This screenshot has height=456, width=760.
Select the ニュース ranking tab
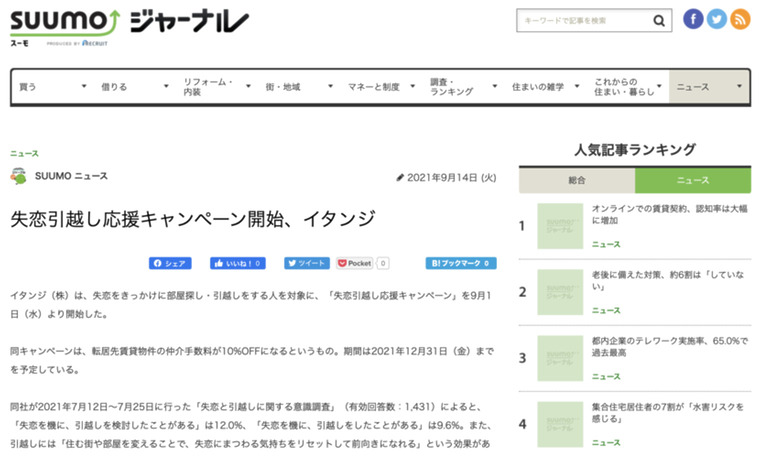pyautogui.click(x=693, y=180)
